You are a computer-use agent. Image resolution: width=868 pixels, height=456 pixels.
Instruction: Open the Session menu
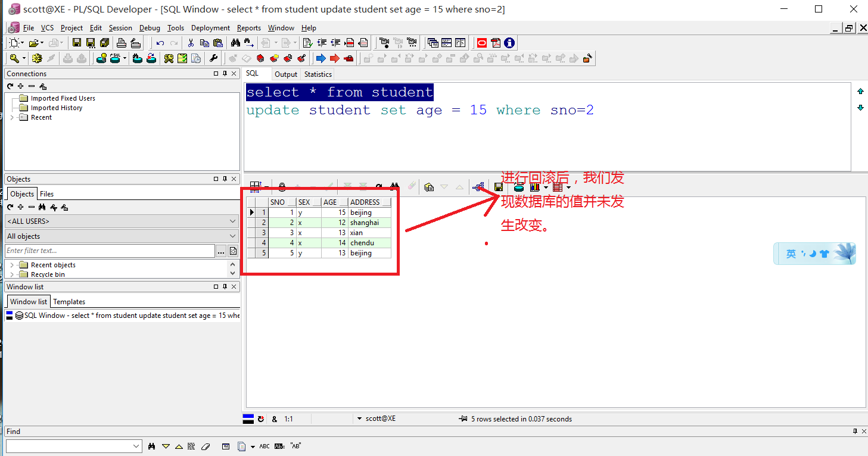(120, 28)
